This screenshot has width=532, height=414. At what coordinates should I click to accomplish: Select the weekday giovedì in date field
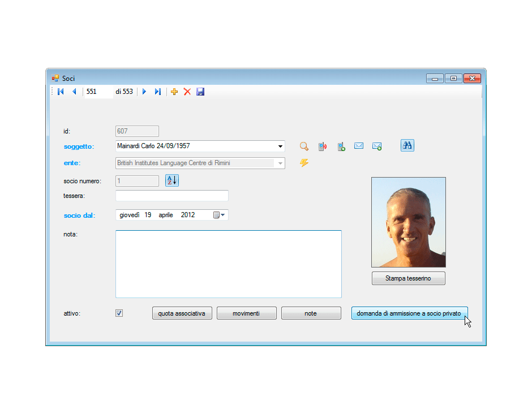129,215
